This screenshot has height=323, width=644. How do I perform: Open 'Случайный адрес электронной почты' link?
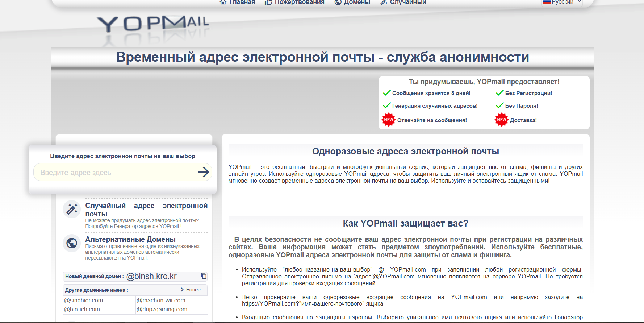point(146,210)
